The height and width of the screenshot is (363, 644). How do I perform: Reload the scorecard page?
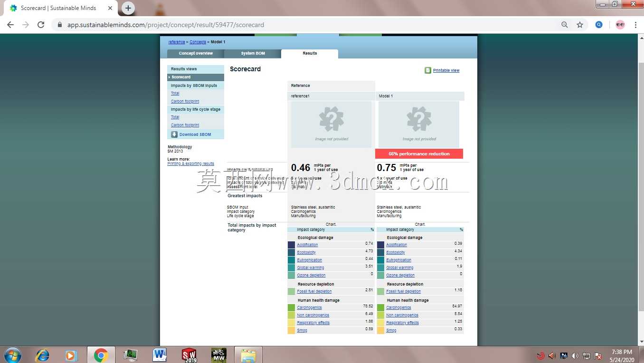click(41, 25)
